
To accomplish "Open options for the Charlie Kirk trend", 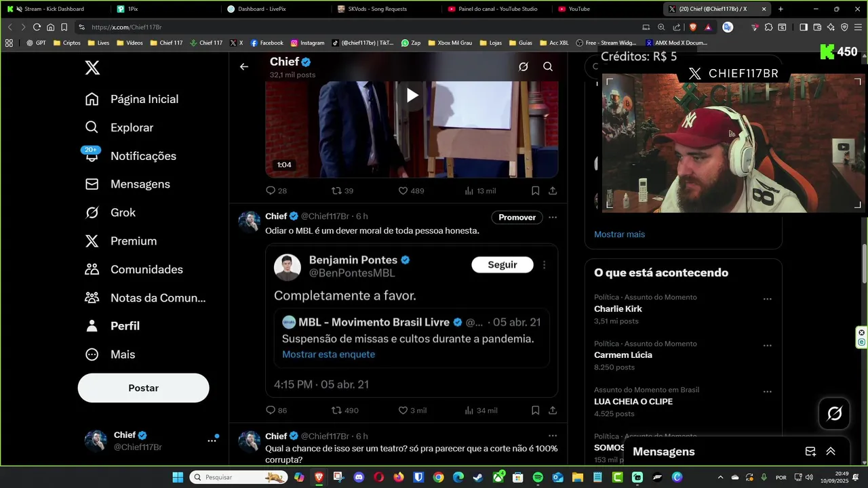I will click(767, 299).
